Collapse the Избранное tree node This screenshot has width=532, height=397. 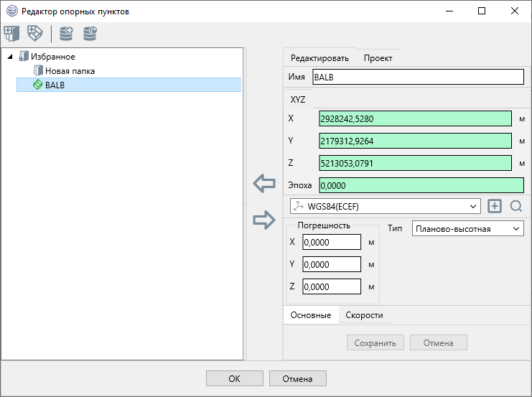coord(9,56)
